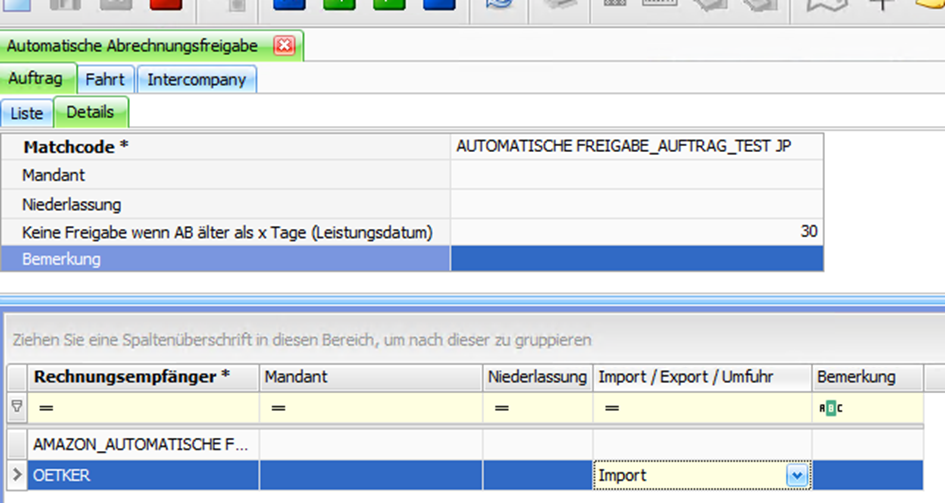Open the Import dropdown in the OETKER row
This screenshot has height=503, width=945.
click(796, 476)
